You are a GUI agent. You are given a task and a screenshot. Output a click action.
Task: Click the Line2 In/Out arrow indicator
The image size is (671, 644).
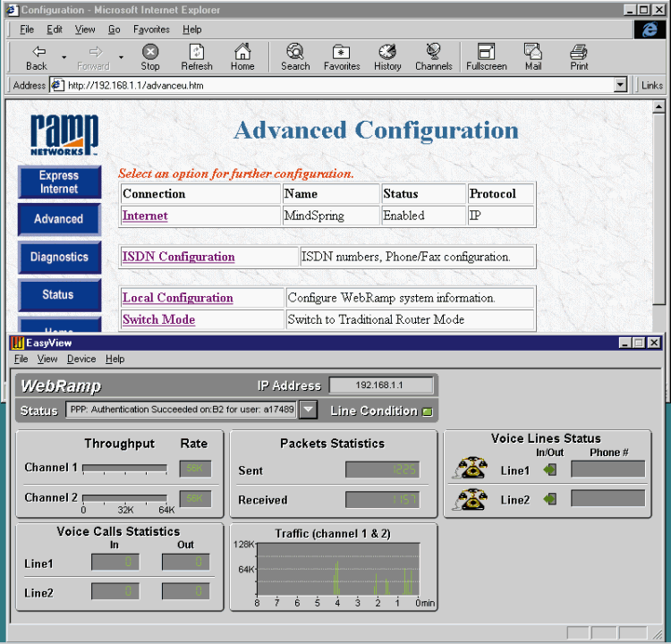coord(550,499)
